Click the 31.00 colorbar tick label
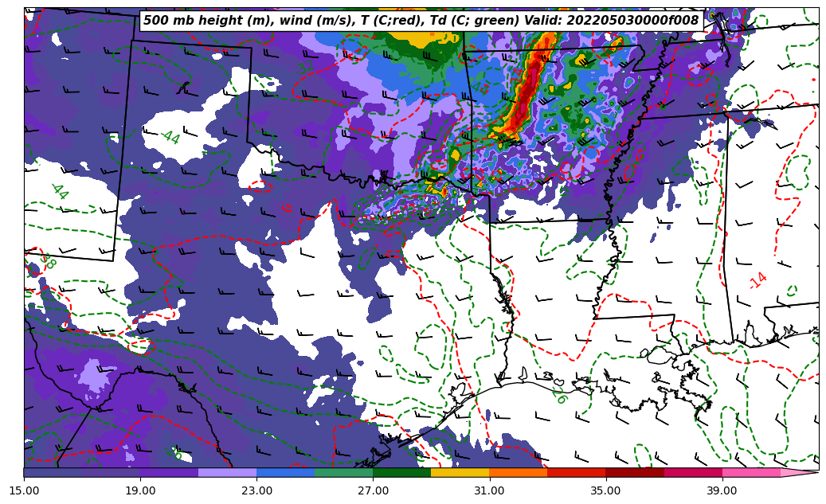Viewport: 826px width, 504px height. click(x=489, y=490)
